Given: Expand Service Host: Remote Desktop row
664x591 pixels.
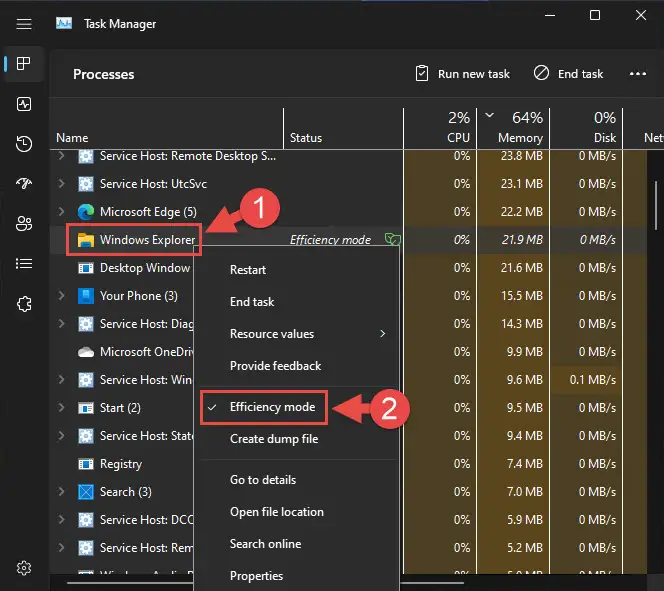Looking at the screenshot, I should 61,156.
